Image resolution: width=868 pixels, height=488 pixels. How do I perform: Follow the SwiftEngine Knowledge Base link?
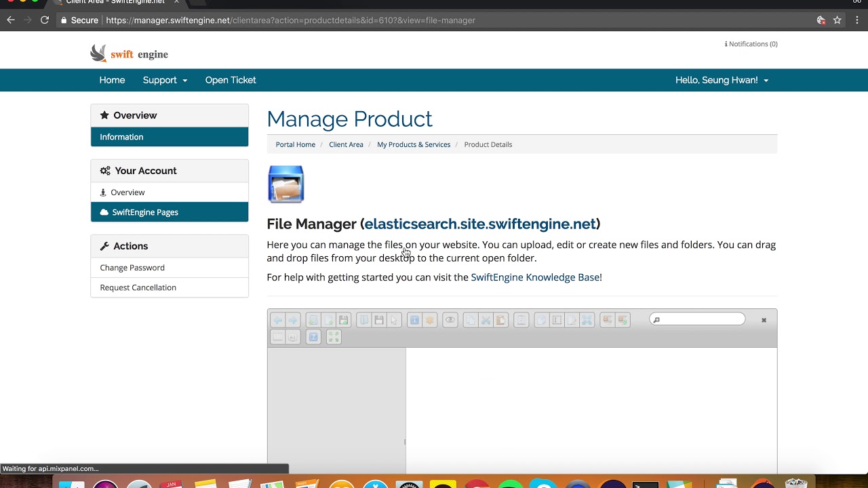535,277
